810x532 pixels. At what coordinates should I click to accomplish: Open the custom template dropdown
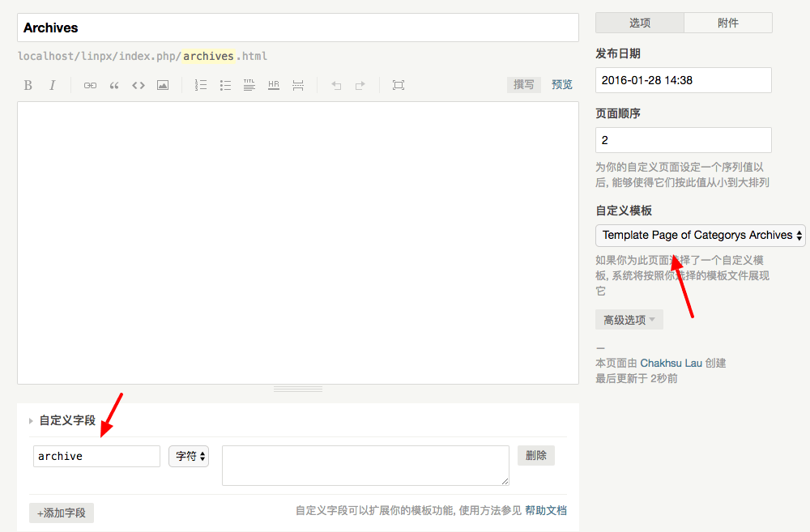point(700,235)
